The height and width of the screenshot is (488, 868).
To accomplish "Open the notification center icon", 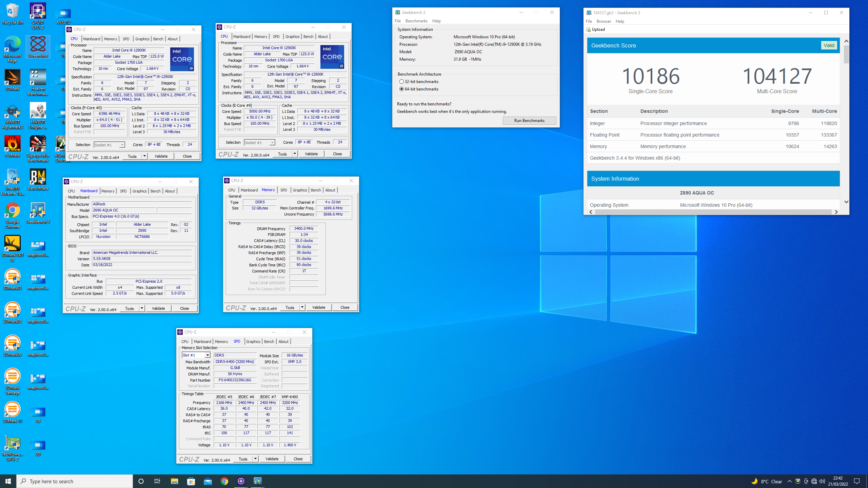I will (857, 481).
